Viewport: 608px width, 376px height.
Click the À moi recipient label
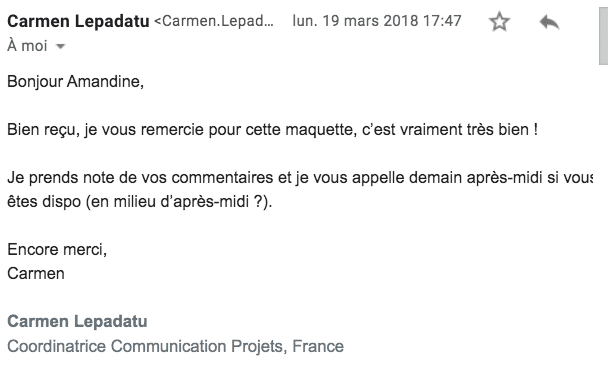[27, 46]
